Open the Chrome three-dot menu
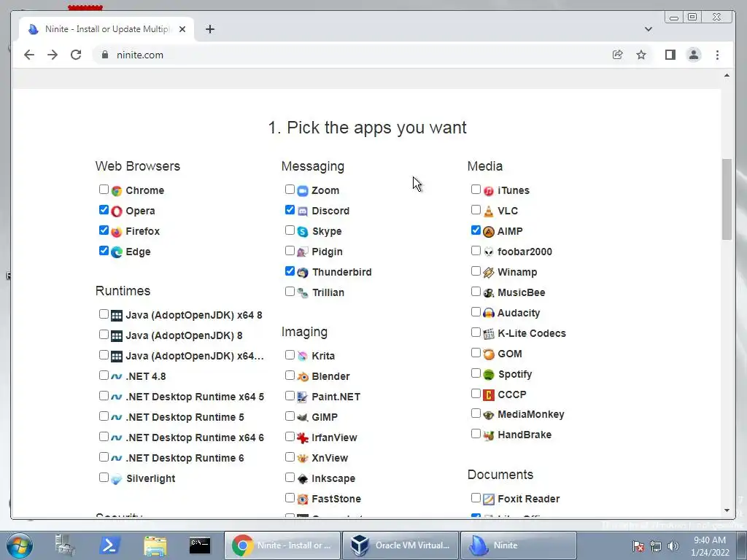This screenshot has width=747, height=560. 718,55
